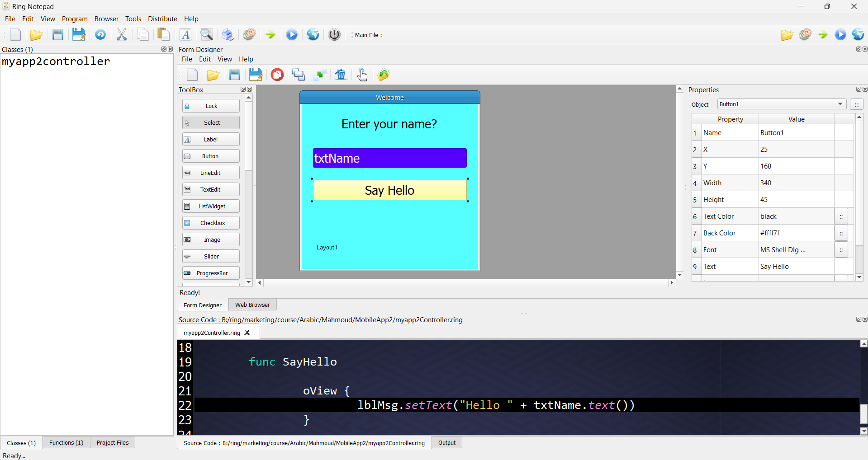
Task: Click the hand pointer icon in Form Designer toolbar
Action: click(362, 75)
